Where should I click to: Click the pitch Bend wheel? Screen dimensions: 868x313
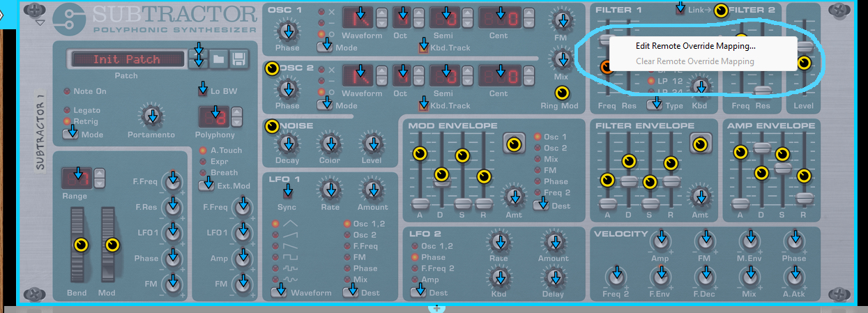pos(79,244)
